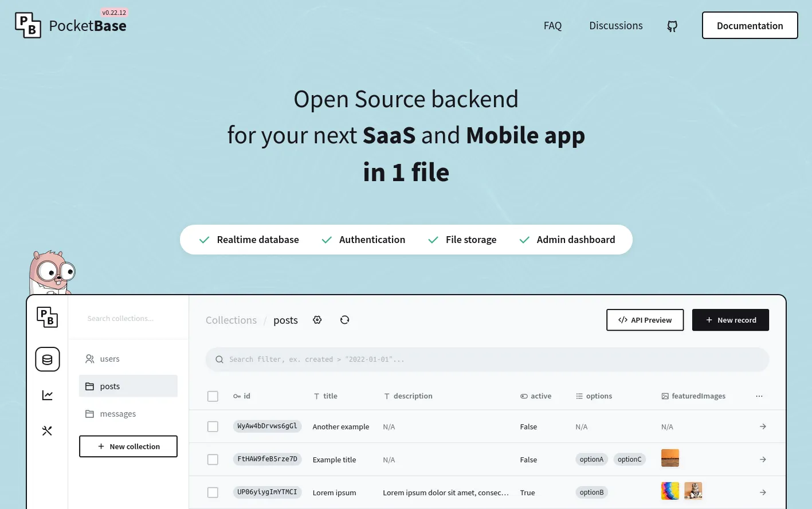Sort by the id column header

coord(242,396)
